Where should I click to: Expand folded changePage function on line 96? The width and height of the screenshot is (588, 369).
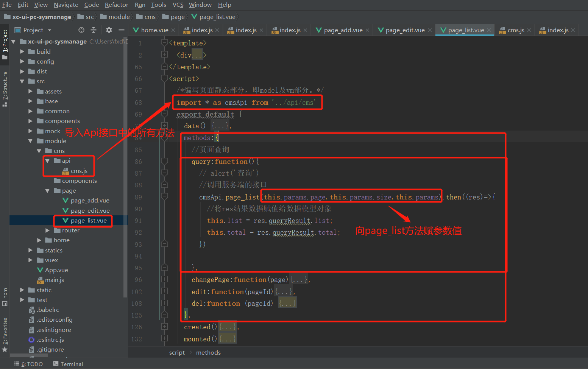click(164, 279)
